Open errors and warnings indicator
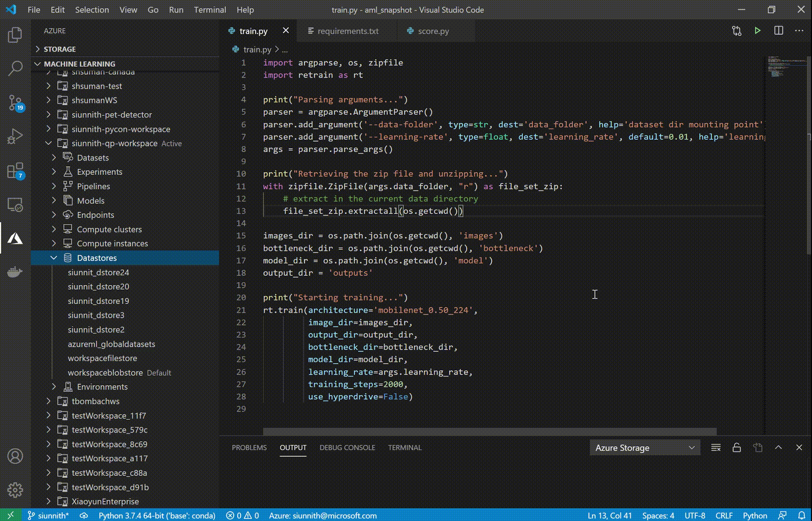812x521 pixels. [x=243, y=515]
